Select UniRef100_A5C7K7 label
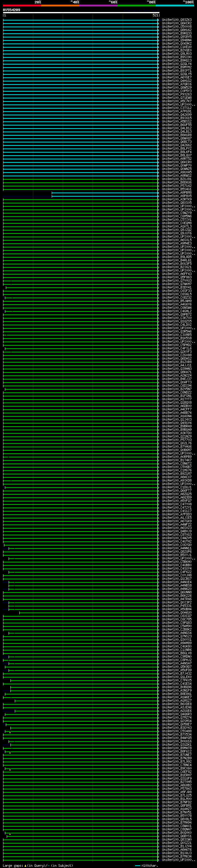The image size is (197, 868). 177,101
